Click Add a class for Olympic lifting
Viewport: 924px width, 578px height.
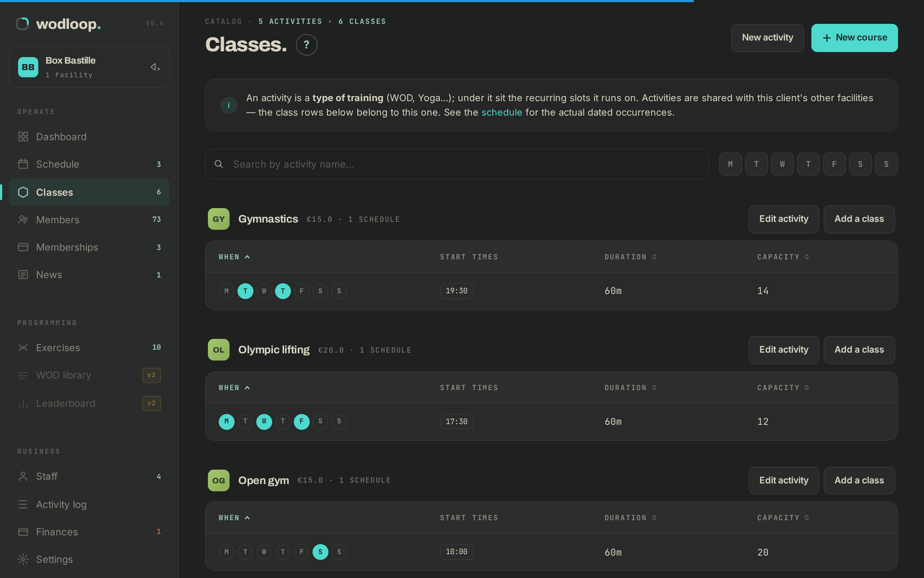point(859,350)
